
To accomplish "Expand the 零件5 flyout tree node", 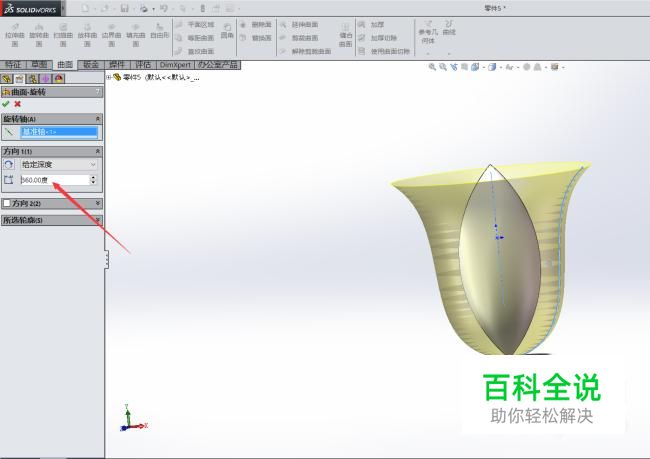I will 109,77.
